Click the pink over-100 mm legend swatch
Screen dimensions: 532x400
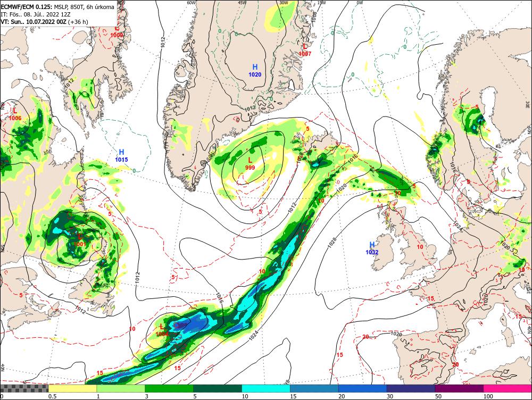508,388
